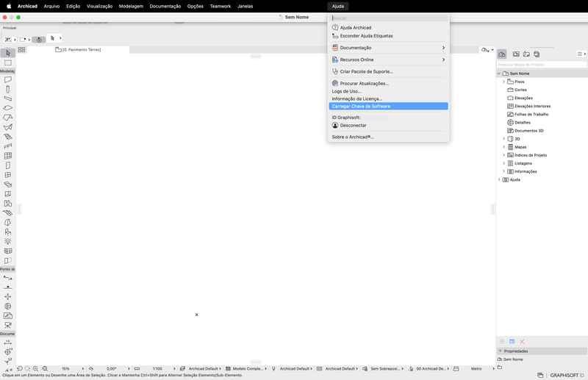Open Informação da Licença...
Image resolution: width=588 pixels, height=380 pixels.
point(389,98)
